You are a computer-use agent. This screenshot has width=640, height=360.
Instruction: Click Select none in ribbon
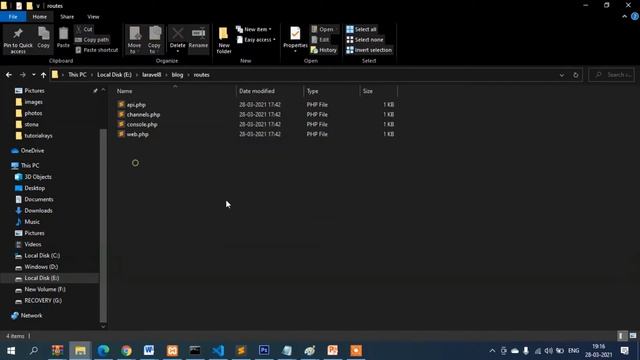pyautogui.click(x=365, y=40)
